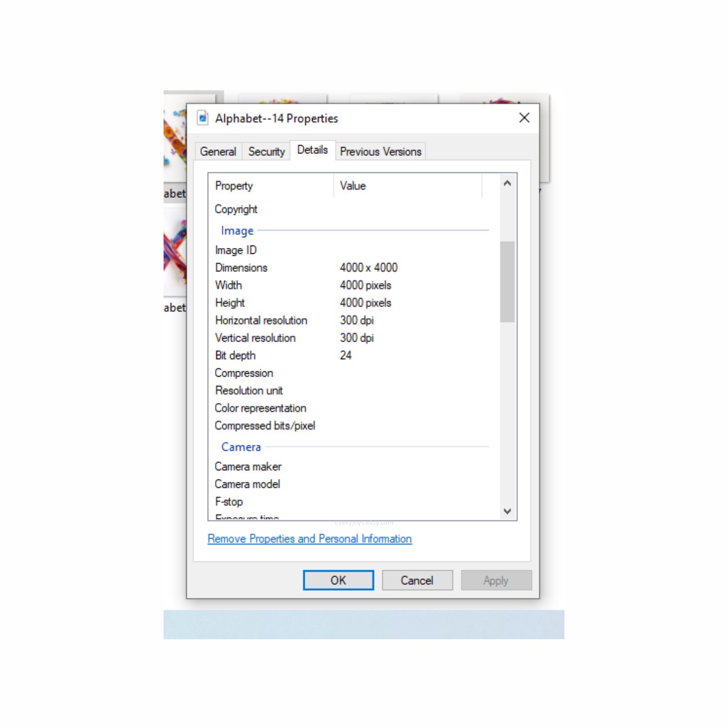
Task: Click the Image section heading
Action: (x=237, y=231)
